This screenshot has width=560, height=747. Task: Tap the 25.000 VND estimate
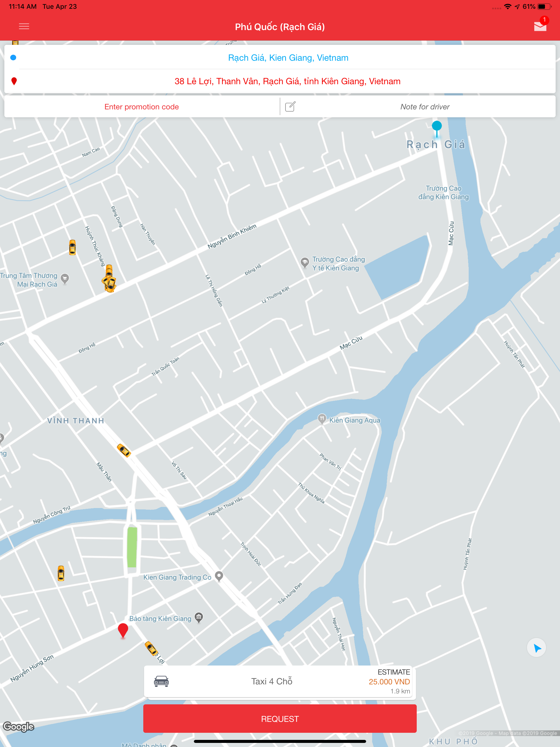[389, 681]
